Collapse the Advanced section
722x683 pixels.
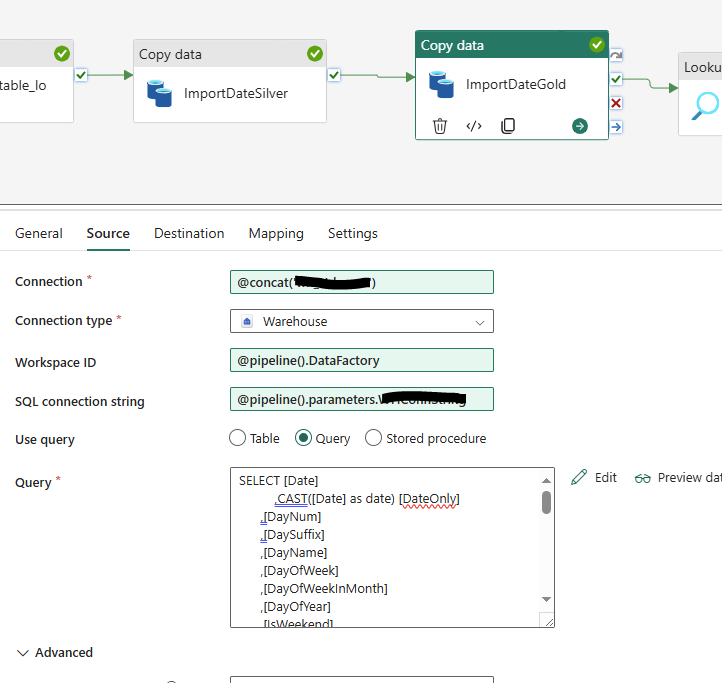pos(23,653)
